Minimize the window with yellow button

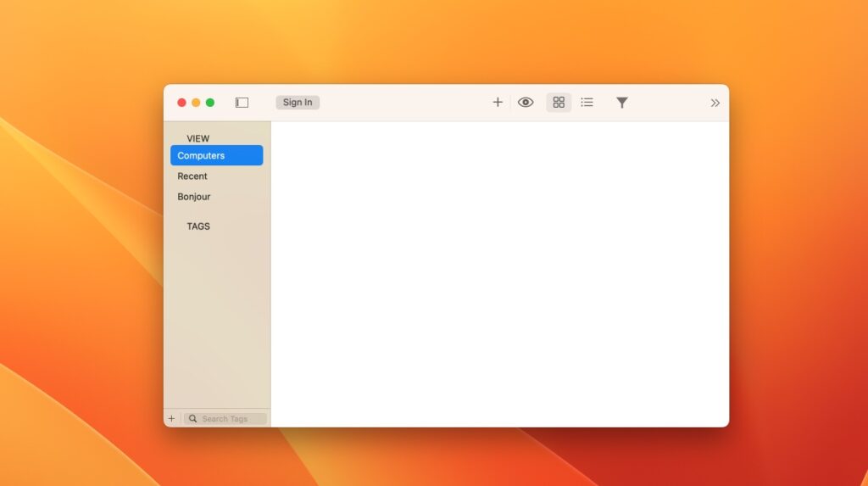click(x=196, y=103)
